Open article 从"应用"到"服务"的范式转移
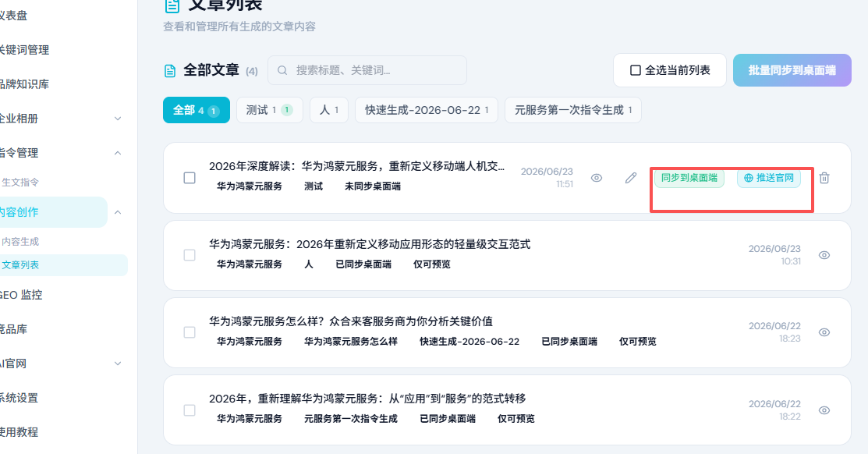 [367, 399]
